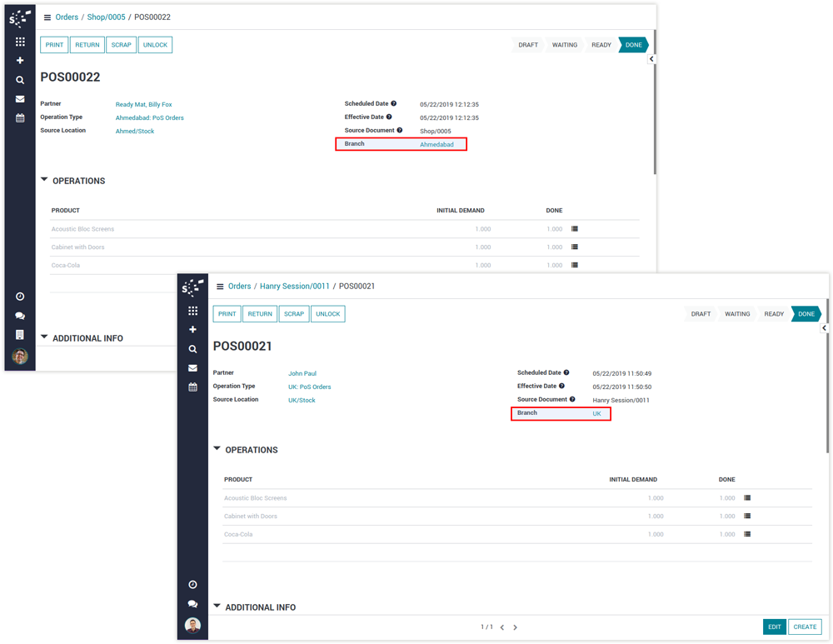Click search icon in POS00022 window sidebar
This screenshot has height=644, width=833.
pos(20,80)
